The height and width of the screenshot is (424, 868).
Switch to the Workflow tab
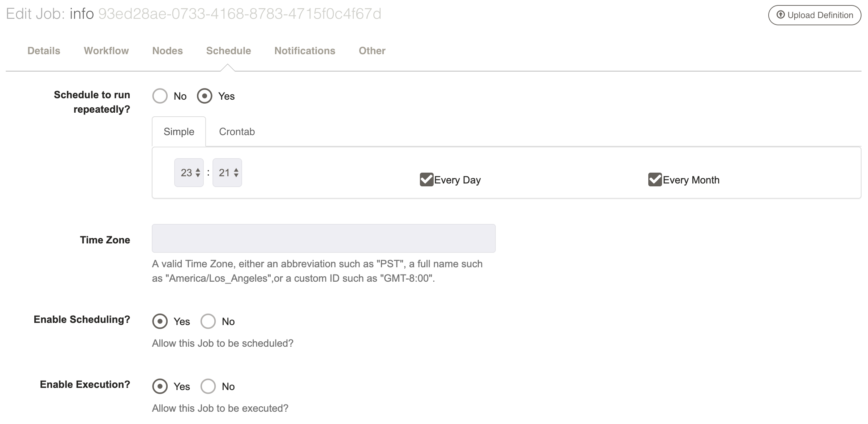(106, 50)
